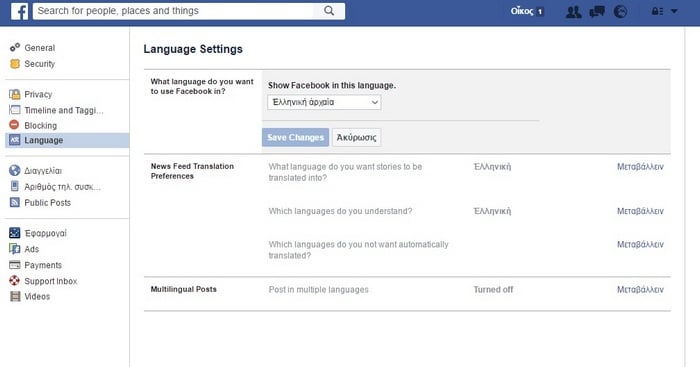Image resolution: width=700 pixels, height=367 pixels.
Task: Expand the account menu arrow
Action: (674, 12)
